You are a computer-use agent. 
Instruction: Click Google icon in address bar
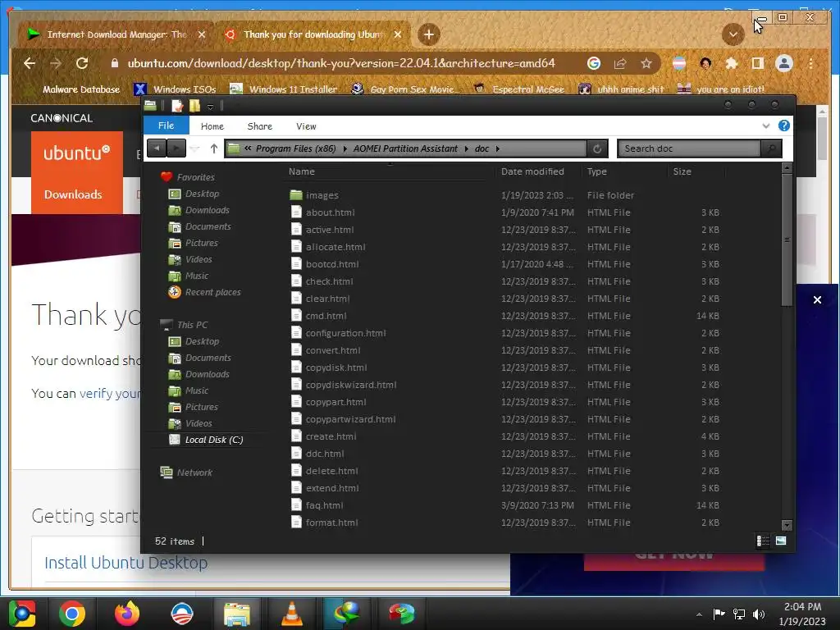[594, 63]
